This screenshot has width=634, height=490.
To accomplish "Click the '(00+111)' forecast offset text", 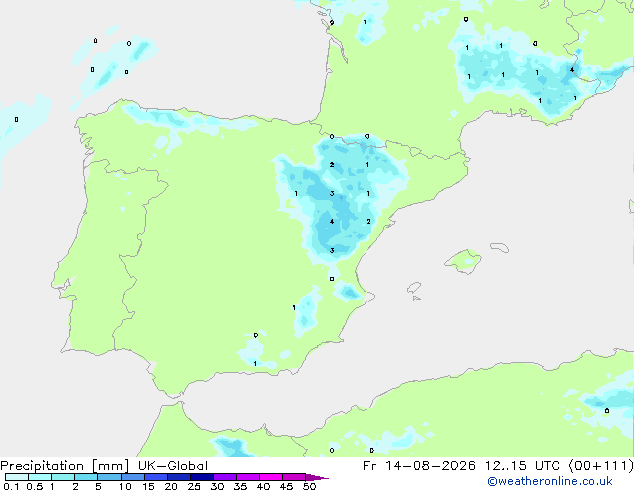I will (601, 466).
